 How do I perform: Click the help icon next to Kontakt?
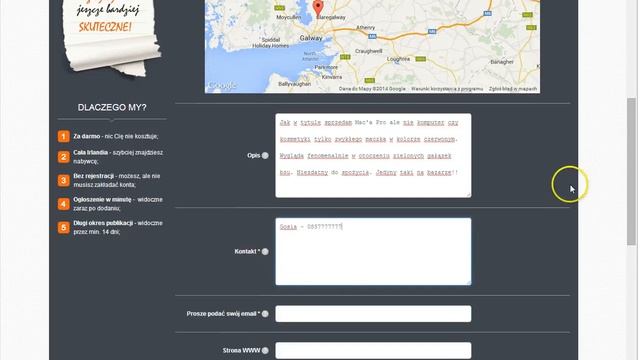(265, 251)
